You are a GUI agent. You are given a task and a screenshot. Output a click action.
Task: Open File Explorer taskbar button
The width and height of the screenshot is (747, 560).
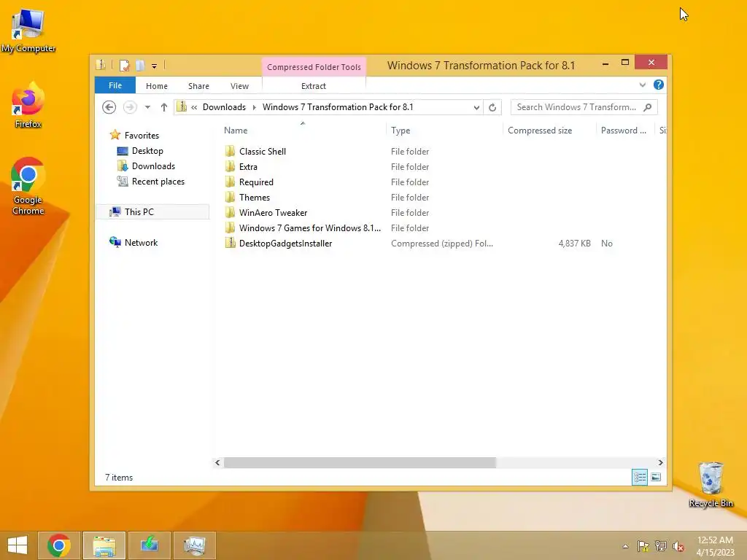coord(104,545)
